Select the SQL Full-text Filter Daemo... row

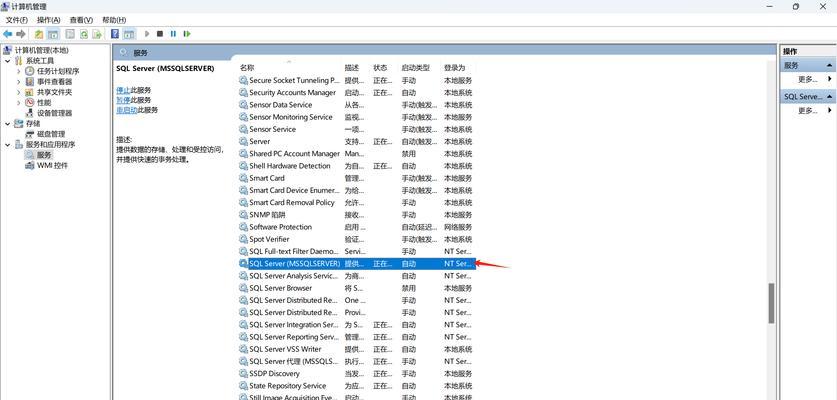click(357, 252)
